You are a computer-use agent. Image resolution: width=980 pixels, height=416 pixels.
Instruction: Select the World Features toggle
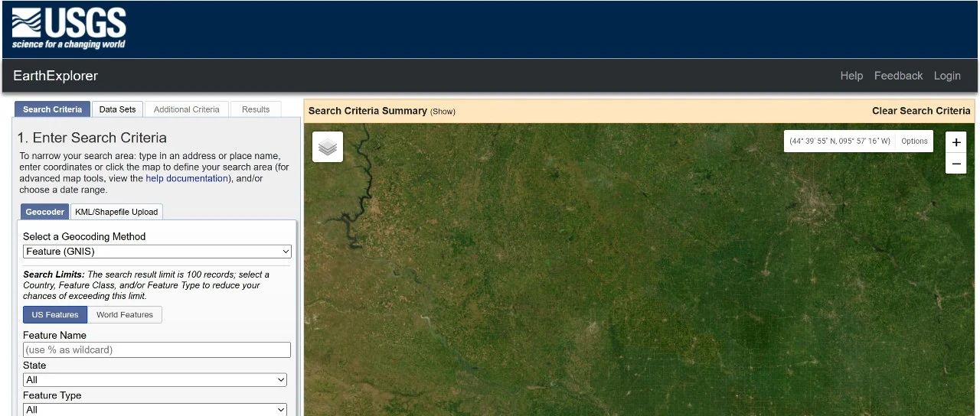click(x=125, y=314)
